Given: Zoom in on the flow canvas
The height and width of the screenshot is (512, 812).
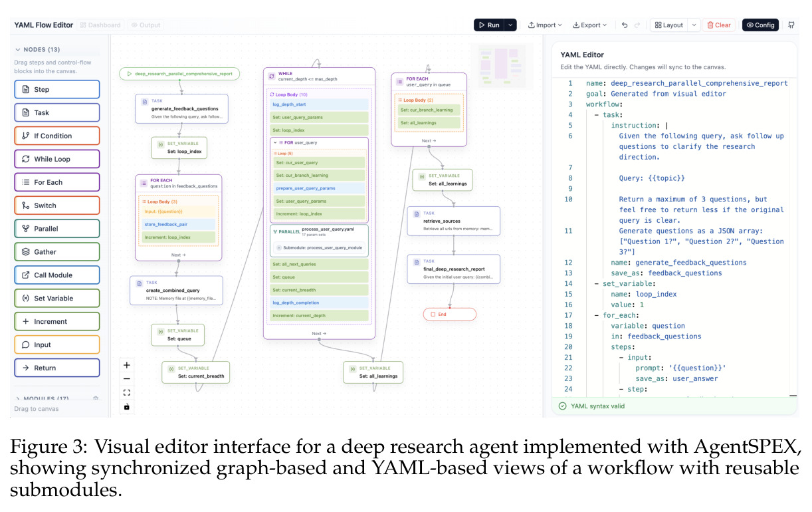Looking at the screenshot, I should pyautogui.click(x=127, y=364).
